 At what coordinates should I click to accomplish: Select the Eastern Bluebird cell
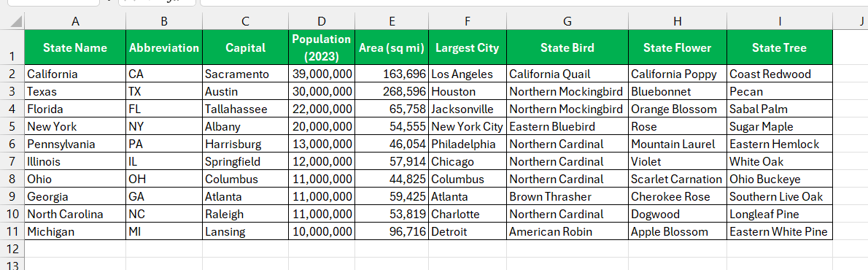click(567, 126)
